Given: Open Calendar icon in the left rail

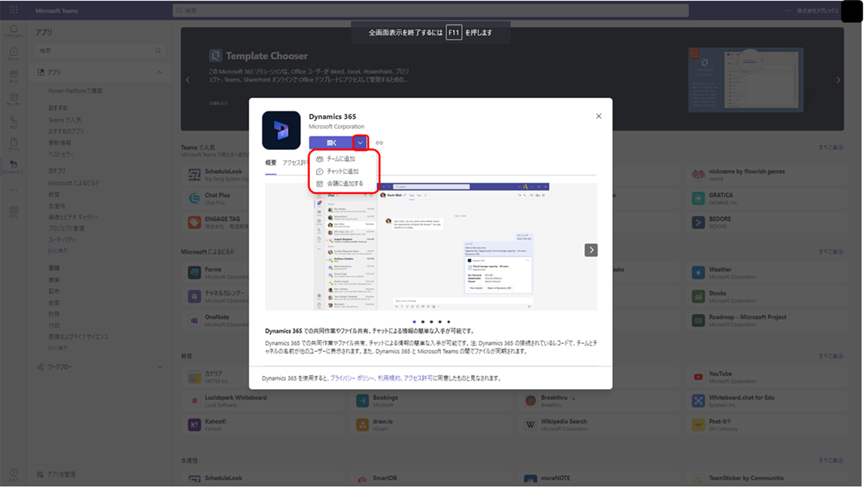Looking at the screenshot, I should pos(14,99).
